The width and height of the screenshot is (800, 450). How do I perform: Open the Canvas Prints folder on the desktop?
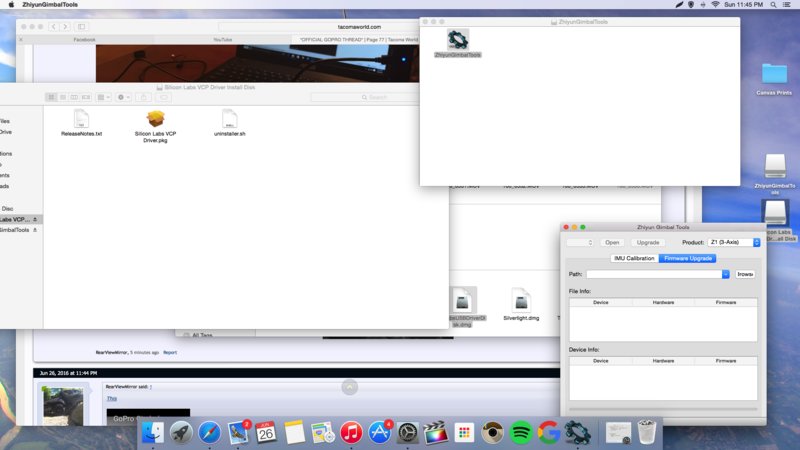pos(774,74)
